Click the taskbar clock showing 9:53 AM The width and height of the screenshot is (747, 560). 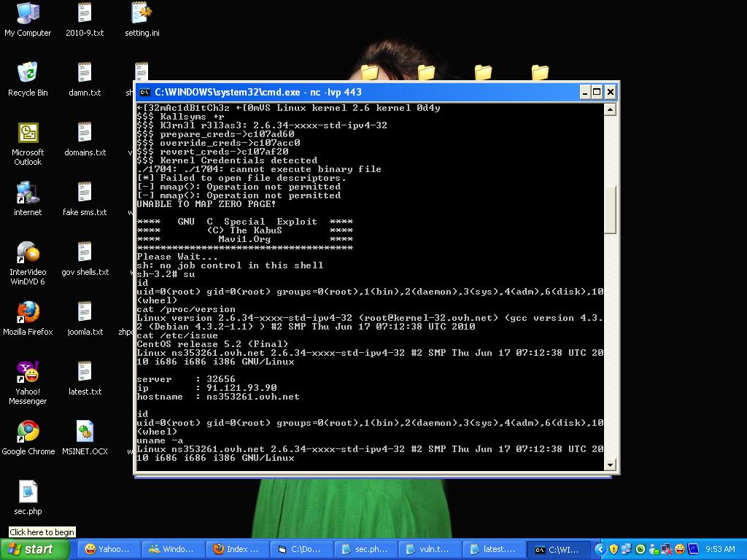click(x=720, y=550)
